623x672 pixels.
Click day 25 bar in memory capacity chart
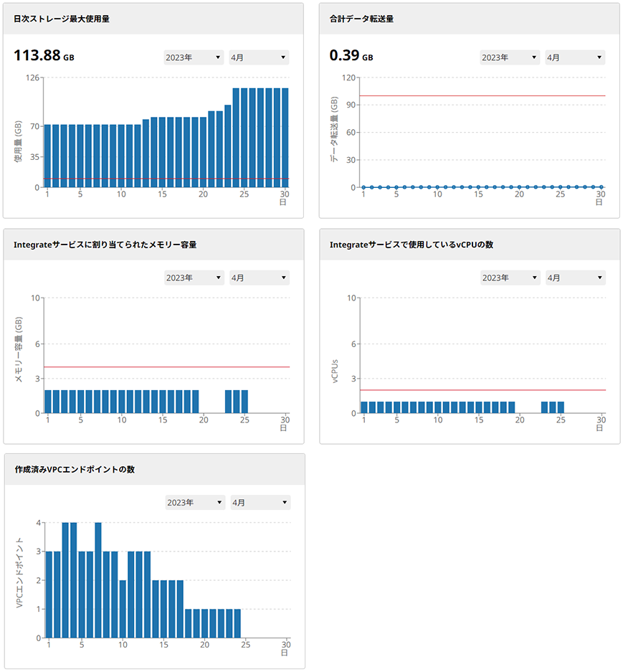click(x=244, y=402)
